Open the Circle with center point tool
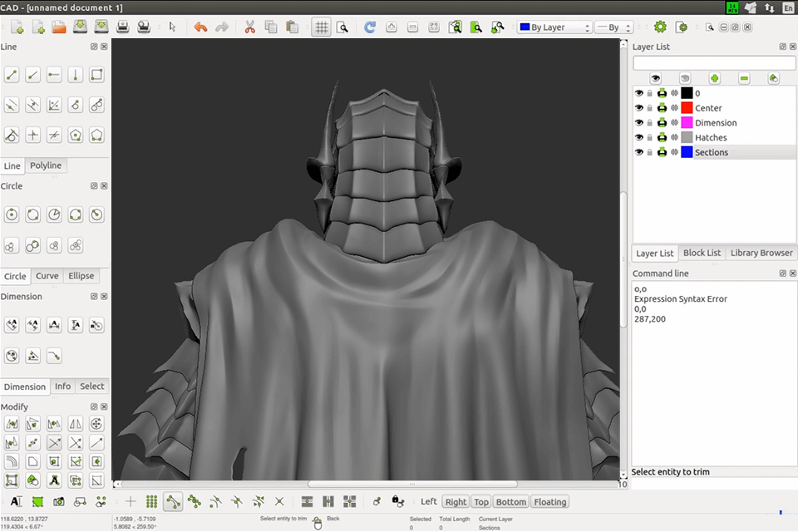The height and width of the screenshot is (532, 798). tap(11, 214)
